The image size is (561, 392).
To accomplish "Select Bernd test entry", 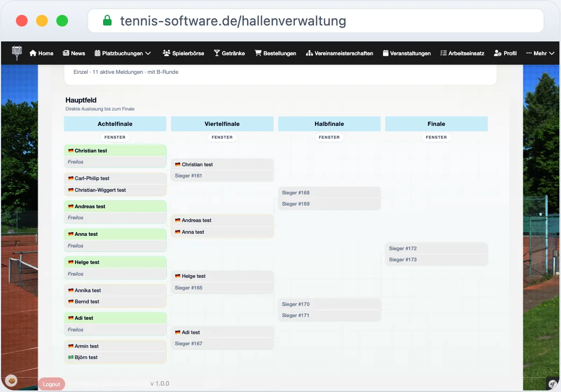I will coord(115,302).
